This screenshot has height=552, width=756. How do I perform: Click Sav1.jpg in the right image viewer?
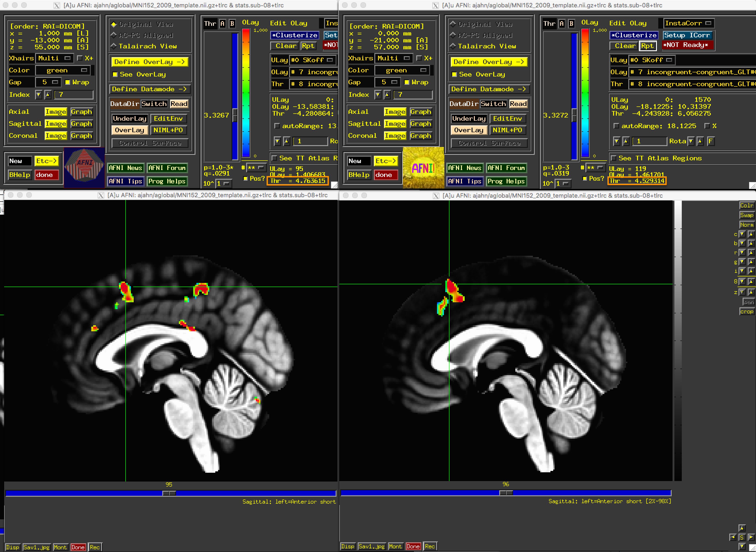[x=371, y=546]
